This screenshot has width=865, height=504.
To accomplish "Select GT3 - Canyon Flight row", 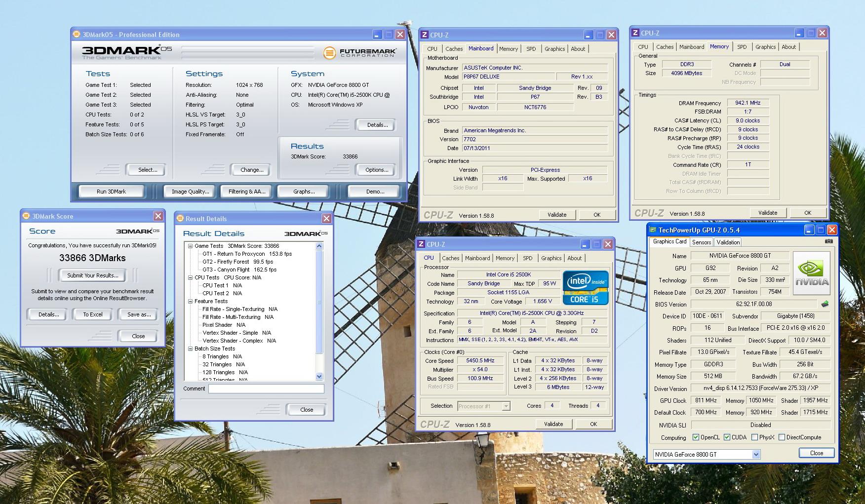I will click(x=239, y=270).
